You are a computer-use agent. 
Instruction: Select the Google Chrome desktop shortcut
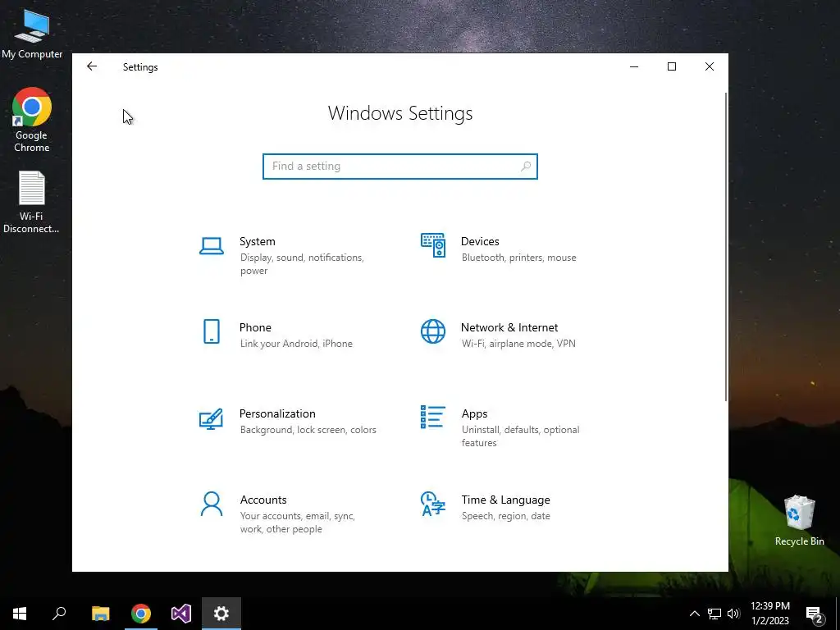(32, 120)
